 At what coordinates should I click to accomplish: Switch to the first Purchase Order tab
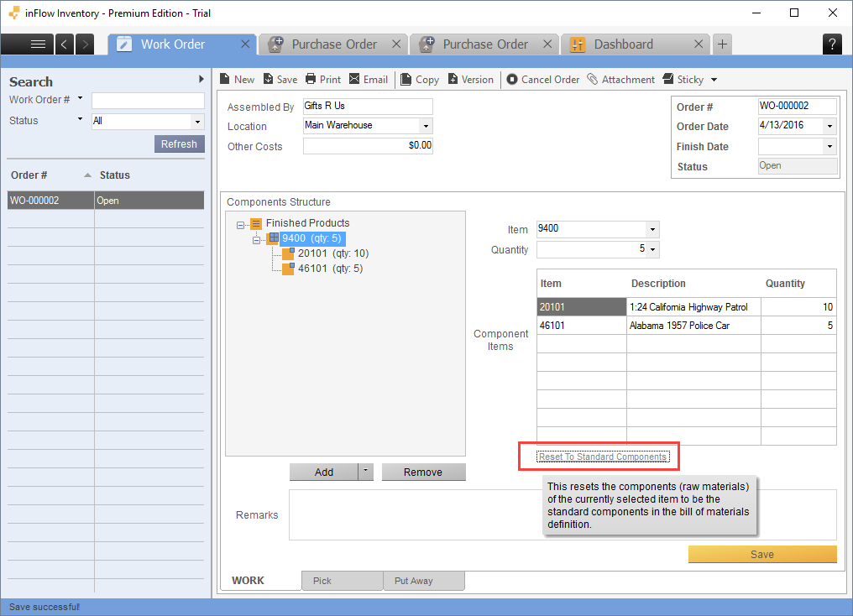pyautogui.click(x=334, y=44)
